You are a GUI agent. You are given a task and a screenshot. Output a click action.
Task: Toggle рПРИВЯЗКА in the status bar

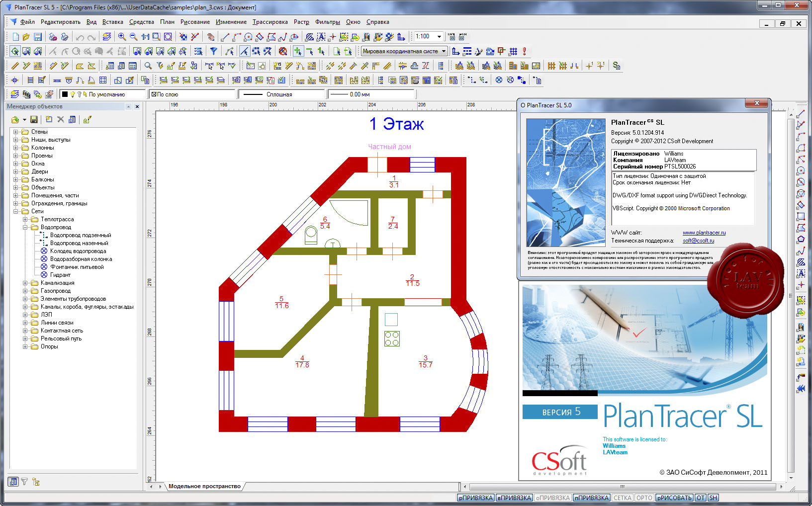pos(475,498)
